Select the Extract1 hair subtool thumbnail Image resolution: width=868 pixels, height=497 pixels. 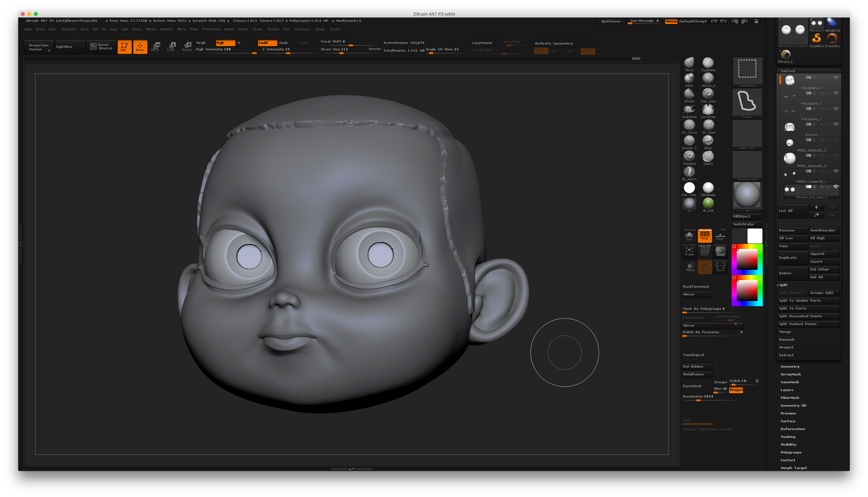tap(789, 128)
